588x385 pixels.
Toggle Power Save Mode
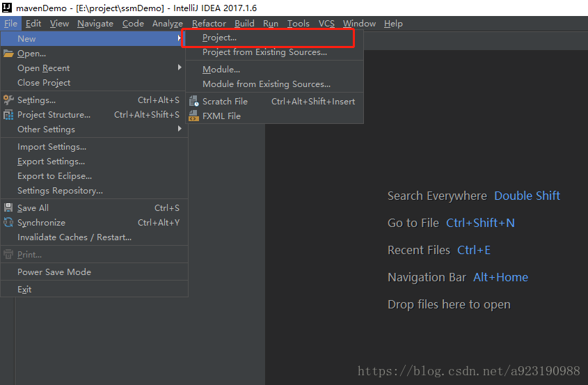(x=94, y=272)
